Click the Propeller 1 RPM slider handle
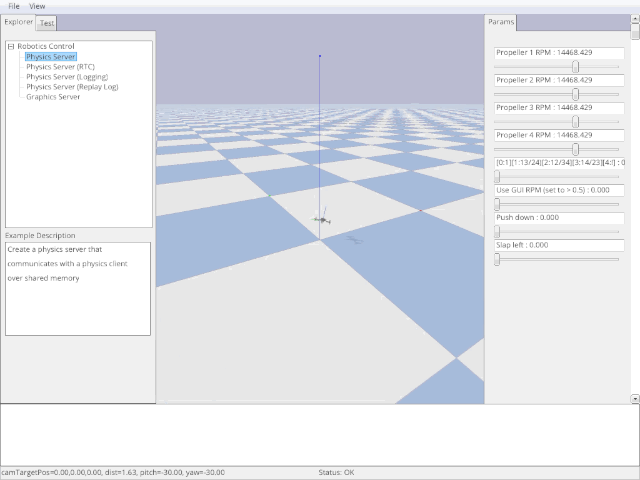The image size is (640, 480). click(576, 67)
